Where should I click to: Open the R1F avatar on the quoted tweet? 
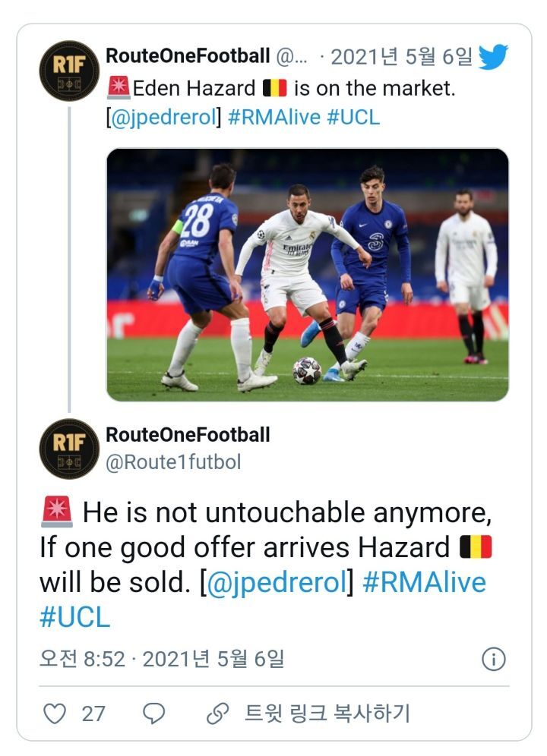coord(69,71)
